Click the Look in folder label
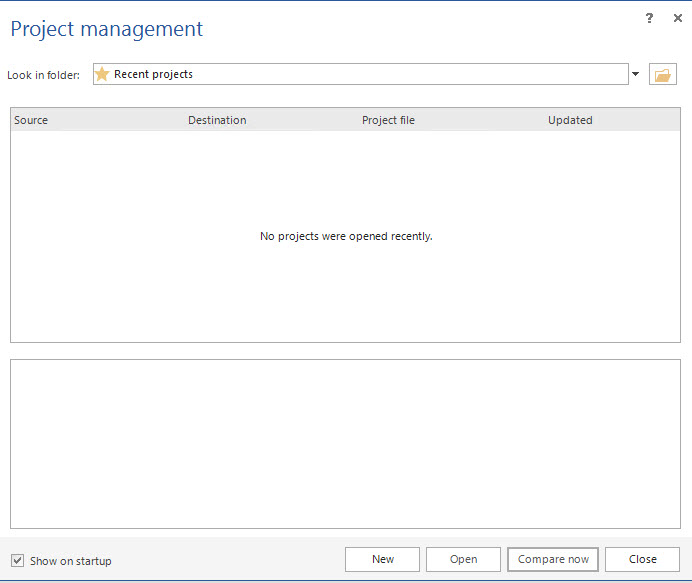 point(43,75)
